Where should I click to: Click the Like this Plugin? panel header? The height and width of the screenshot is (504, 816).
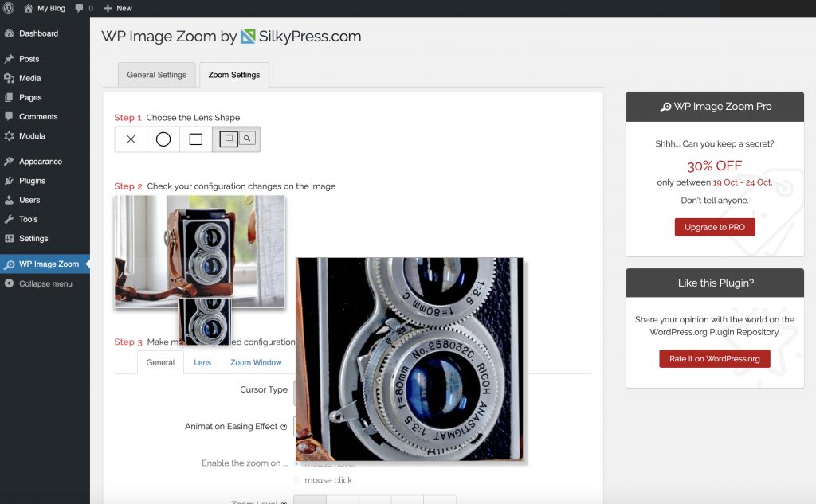click(x=715, y=283)
